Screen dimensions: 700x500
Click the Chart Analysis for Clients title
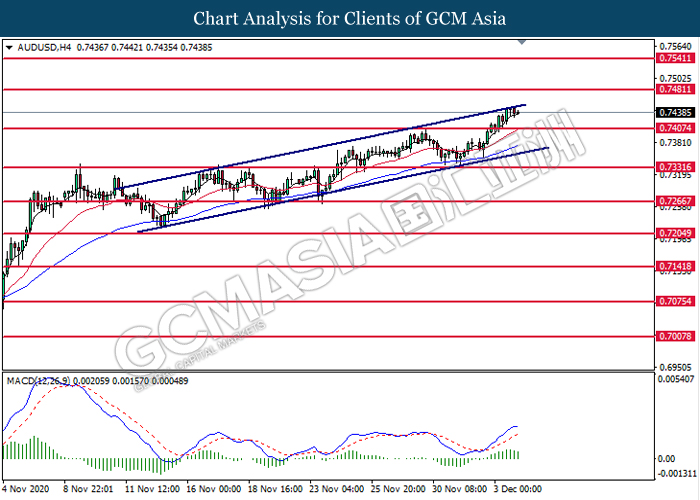click(x=350, y=19)
